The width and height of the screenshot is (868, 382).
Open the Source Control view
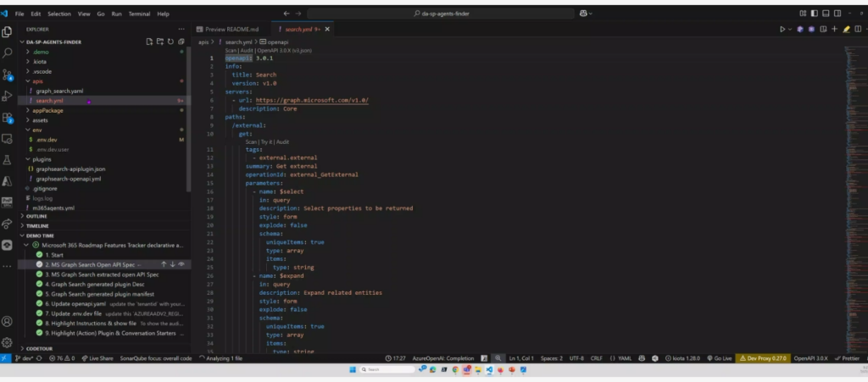[x=7, y=75]
